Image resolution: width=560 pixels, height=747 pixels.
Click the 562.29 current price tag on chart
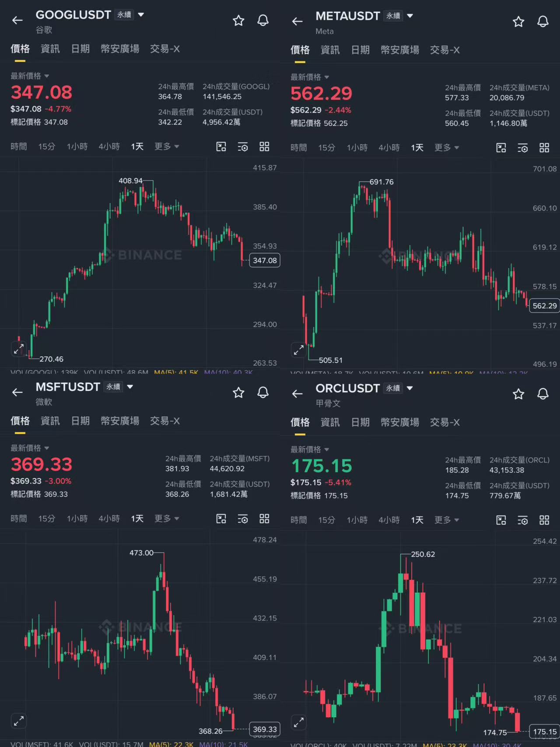545,306
